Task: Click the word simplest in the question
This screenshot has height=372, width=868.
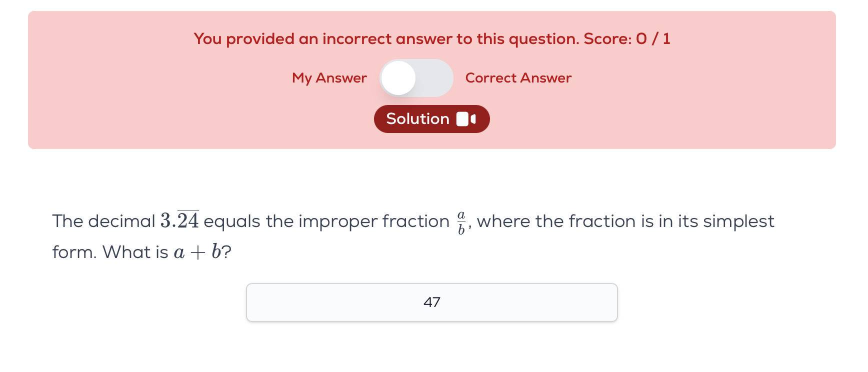Action: 739,221
